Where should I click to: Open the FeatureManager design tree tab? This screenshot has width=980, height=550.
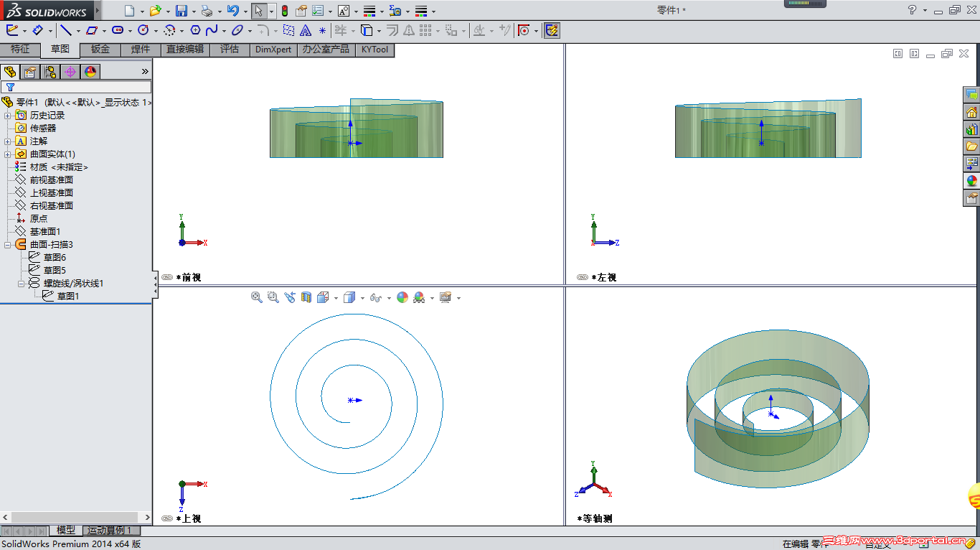10,71
